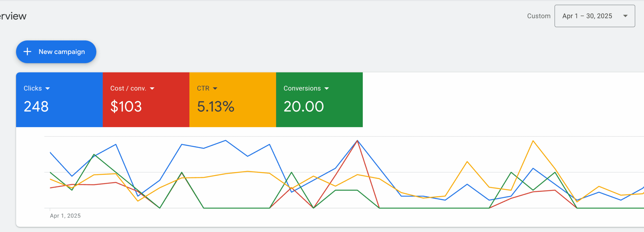Toggle the yellow CTR metric card
Screen dimensions: 644x232
pos(232,100)
